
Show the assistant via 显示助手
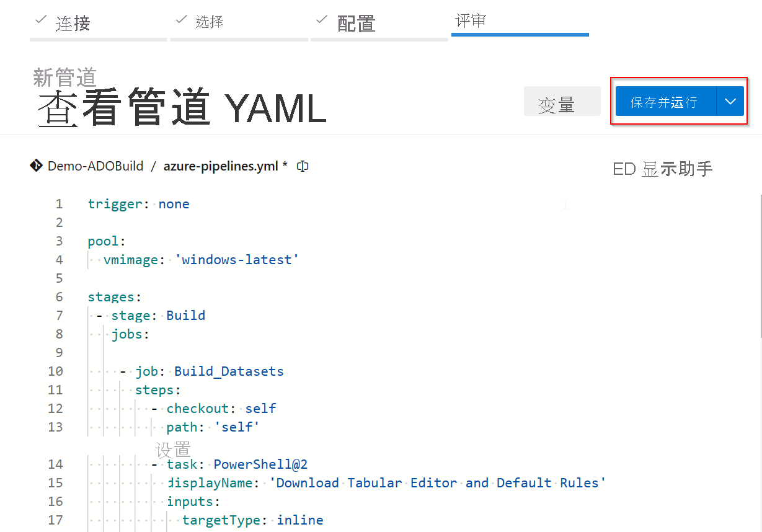[x=663, y=169]
